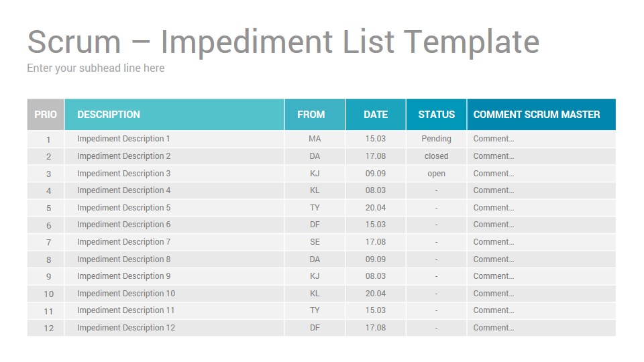This screenshot has width=644, height=362.
Task: Select the DESCRIPTION column header
Action: (174, 115)
